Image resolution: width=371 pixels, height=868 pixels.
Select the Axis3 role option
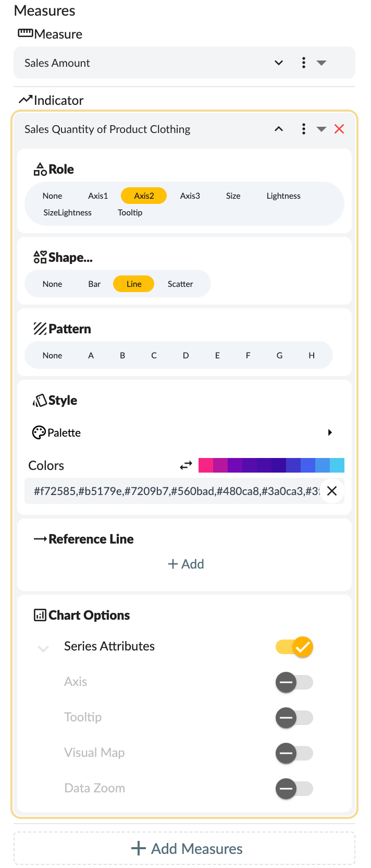point(190,196)
